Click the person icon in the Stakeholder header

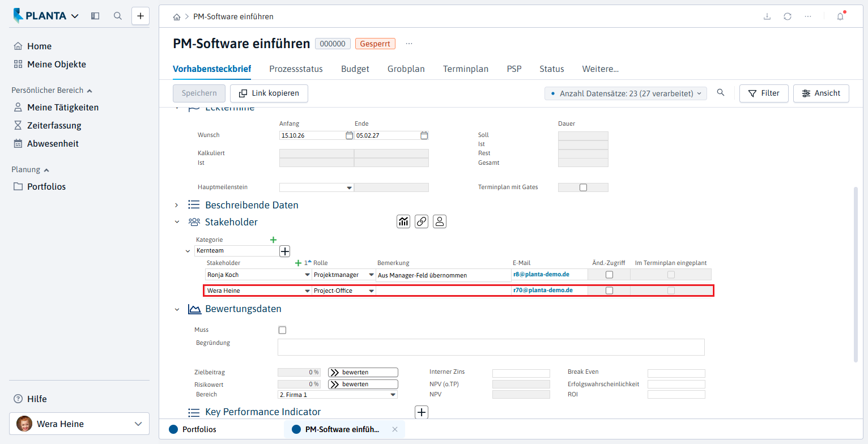(440, 221)
